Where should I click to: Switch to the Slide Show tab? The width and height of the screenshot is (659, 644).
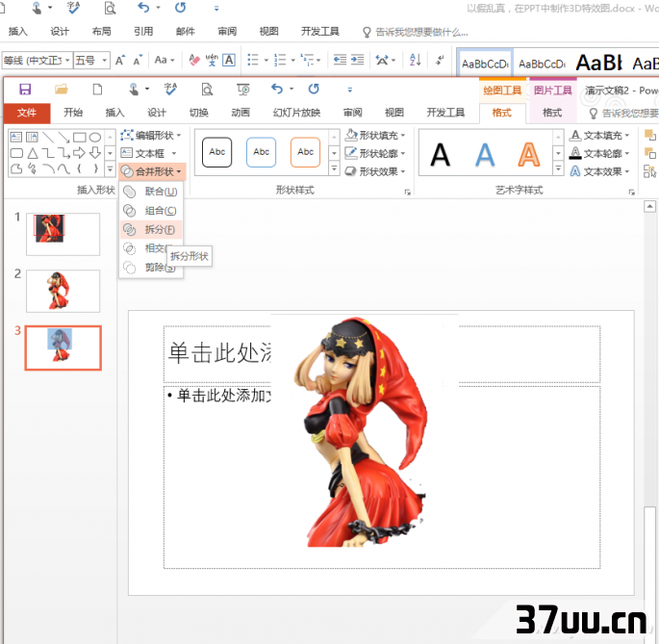[x=296, y=113]
